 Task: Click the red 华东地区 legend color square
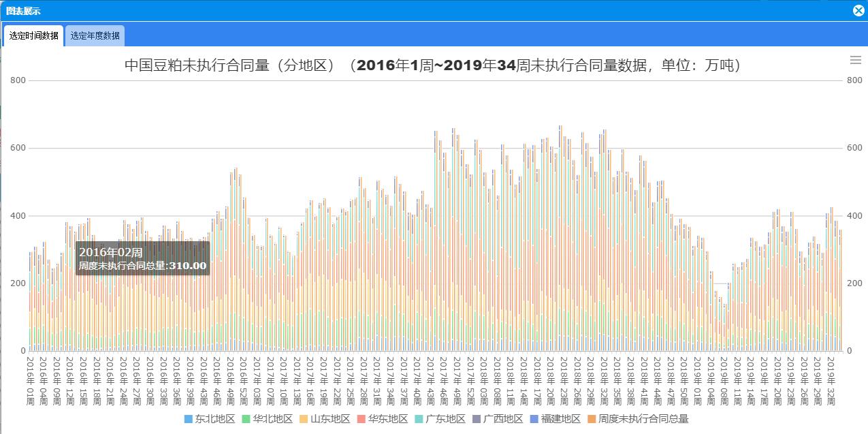361,419
